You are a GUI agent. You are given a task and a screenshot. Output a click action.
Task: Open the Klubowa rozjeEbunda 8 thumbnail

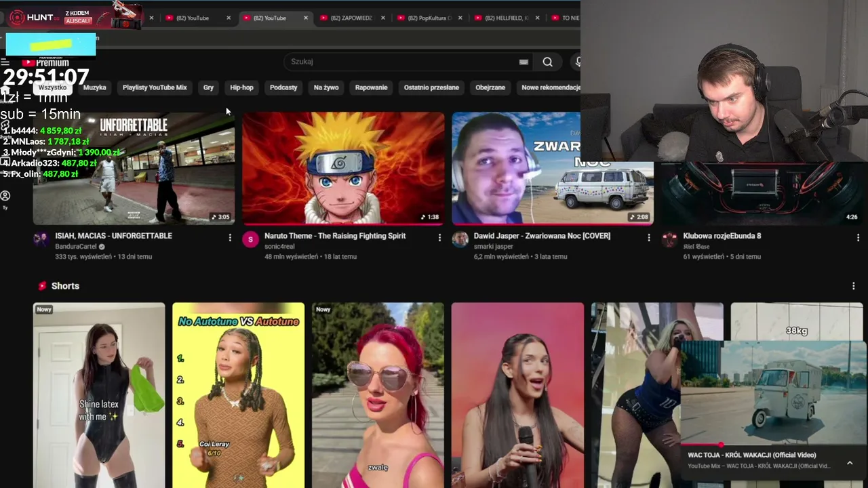762,193
